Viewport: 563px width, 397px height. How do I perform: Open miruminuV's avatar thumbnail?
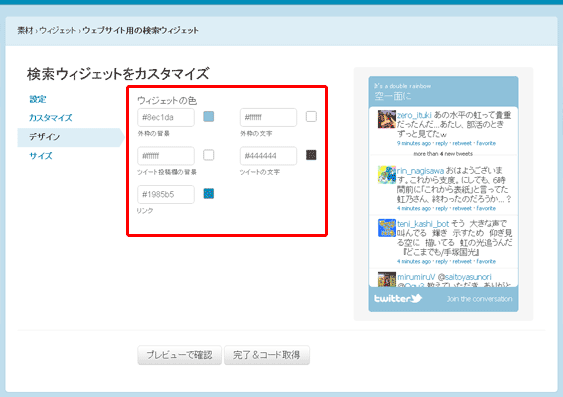pyautogui.click(x=387, y=279)
